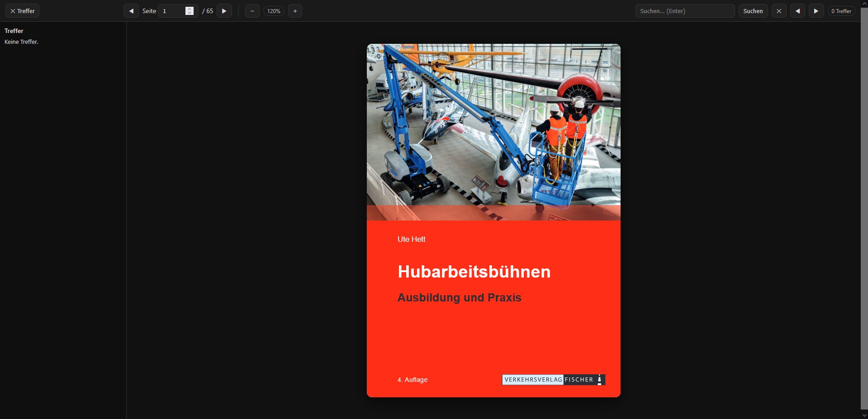Image resolution: width=868 pixels, height=419 pixels.
Task: Click the Verkehrsverlag Fischer logo
Action: pos(554,380)
